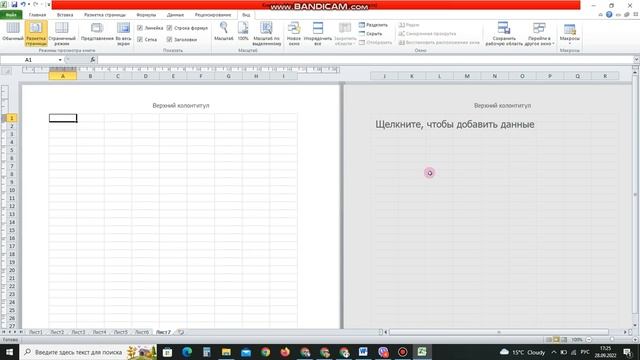Viewport: 640px width, 360px height.
Task: Click the insert function fx icon
Action: (93, 60)
